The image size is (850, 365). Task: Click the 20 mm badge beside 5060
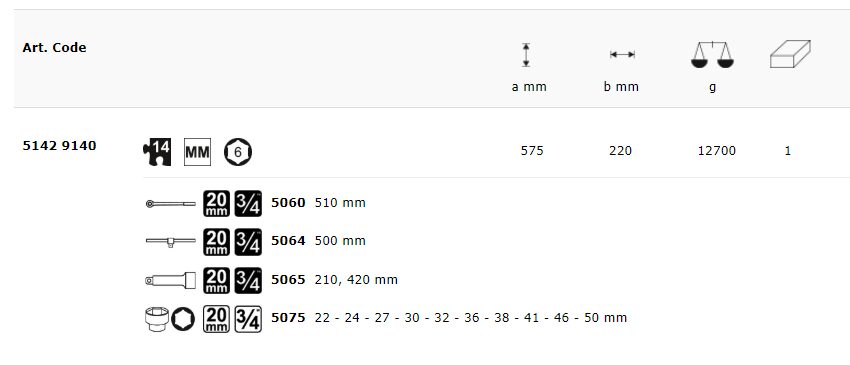coord(216,204)
